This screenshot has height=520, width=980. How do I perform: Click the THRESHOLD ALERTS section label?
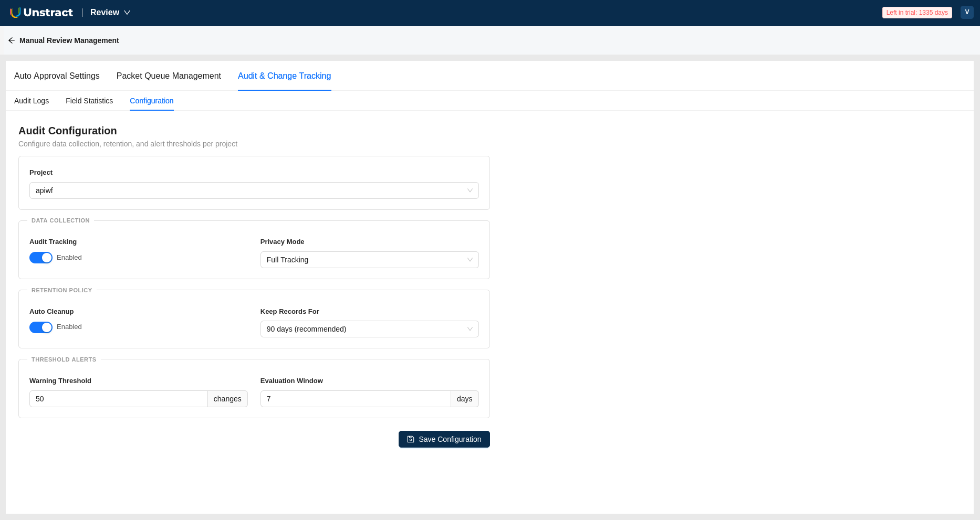(x=64, y=359)
